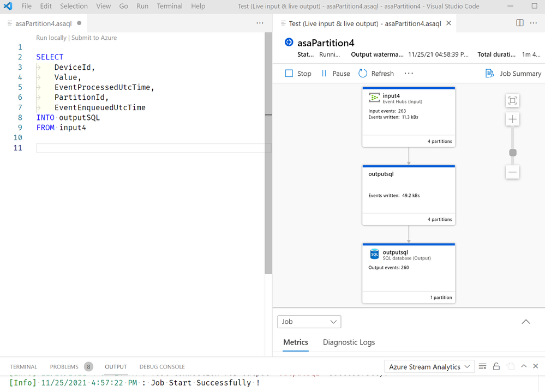This screenshot has height=392, width=545.
Task: Click the SELECT keyword on line 2
Action: [50, 57]
